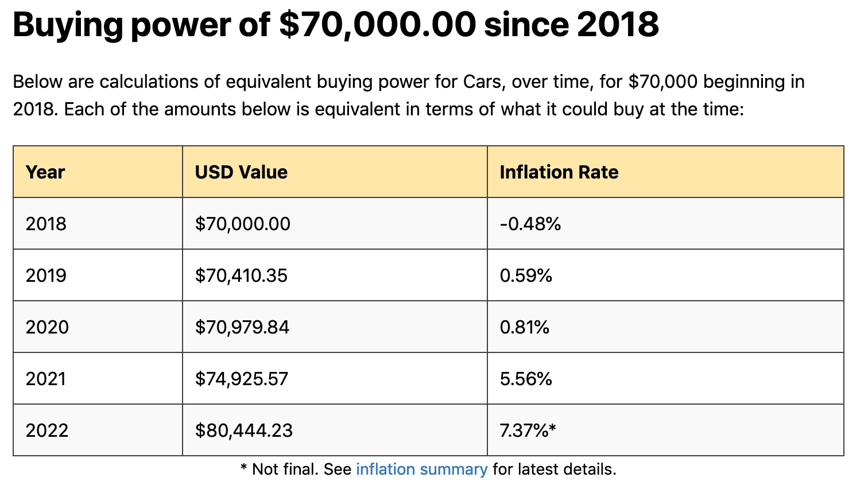Open the inflation summary link
This screenshot has width=868, height=481.
click(421, 469)
